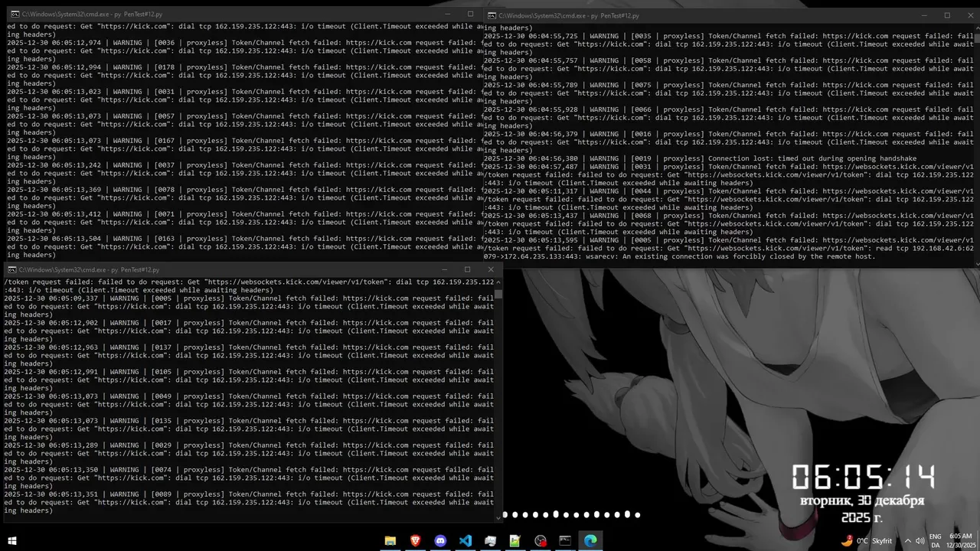
Task: Maximize the top-left cmd window
Action: pos(470,15)
